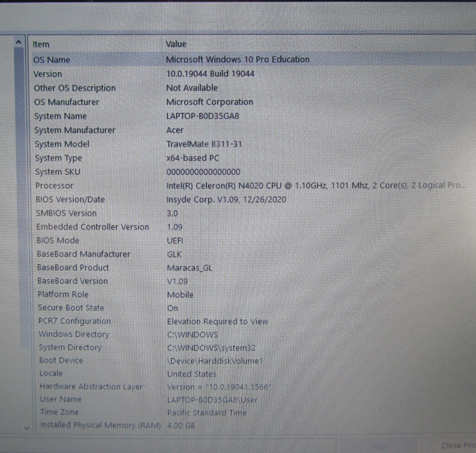Viewport: 476px width, 453px height.
Task: Select the Locale item
Action: pos(51,373)
